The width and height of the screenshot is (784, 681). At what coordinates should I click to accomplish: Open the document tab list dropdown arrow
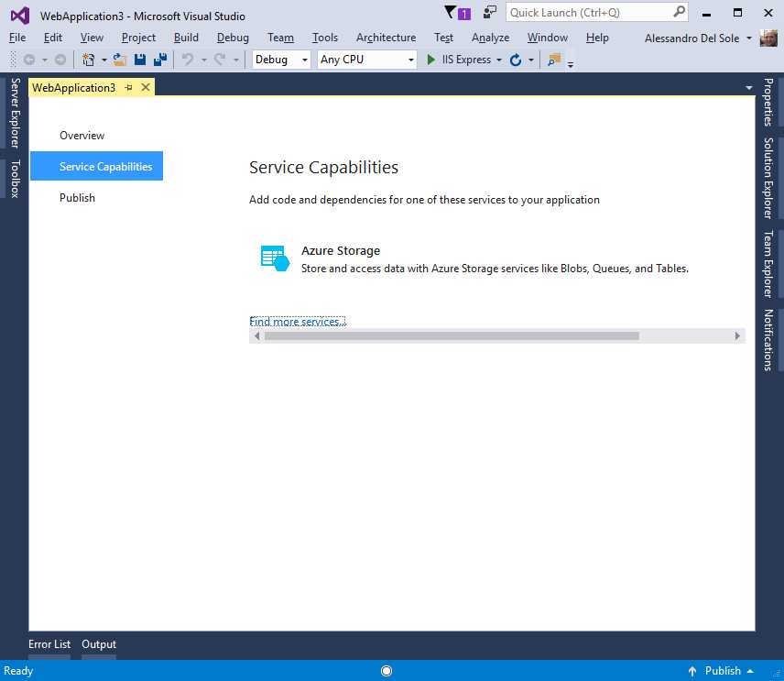pos(749,88)
